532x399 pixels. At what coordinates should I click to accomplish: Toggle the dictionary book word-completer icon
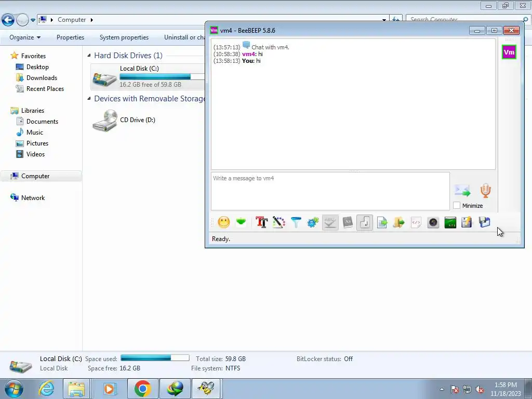pos(348,222)
